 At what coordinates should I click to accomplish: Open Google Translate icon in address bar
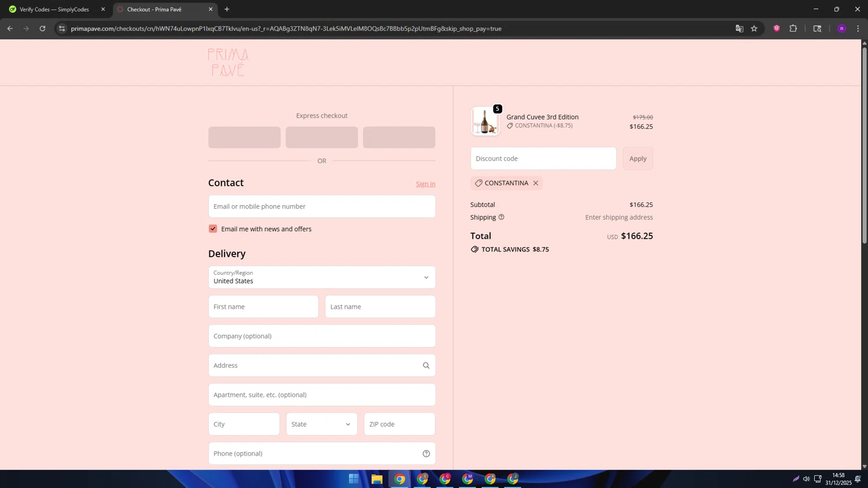click(x=739, y=28)
